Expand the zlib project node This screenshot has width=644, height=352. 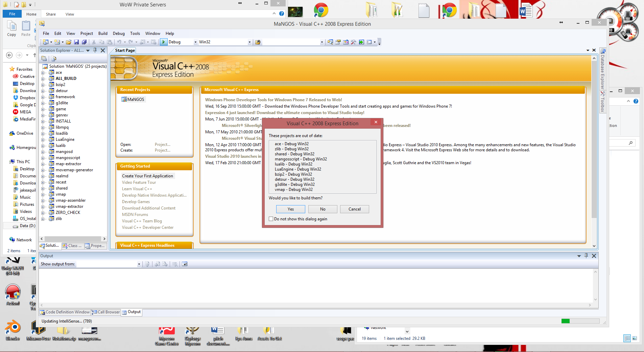point(43,219)
